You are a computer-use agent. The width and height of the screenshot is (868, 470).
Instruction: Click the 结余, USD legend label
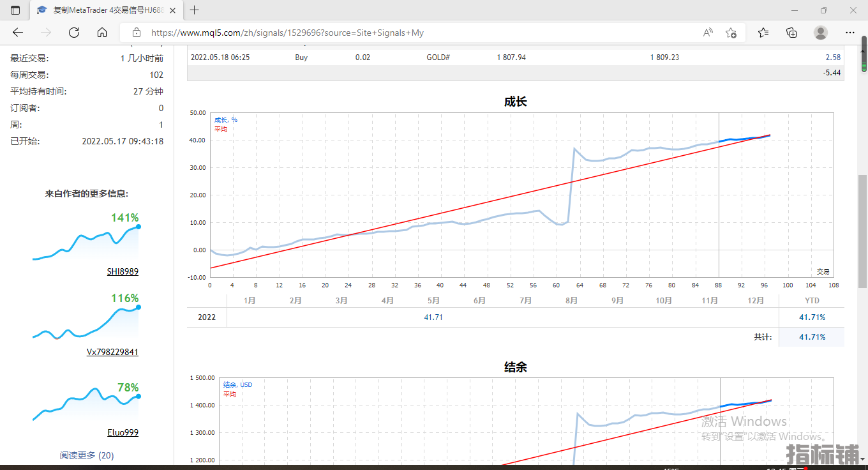pyautogui.click(x=237, y=385)
